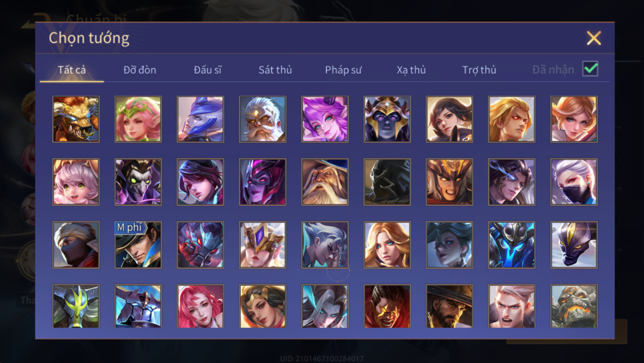Pick the pink-haired girl with green flower crown

point(138,119)
